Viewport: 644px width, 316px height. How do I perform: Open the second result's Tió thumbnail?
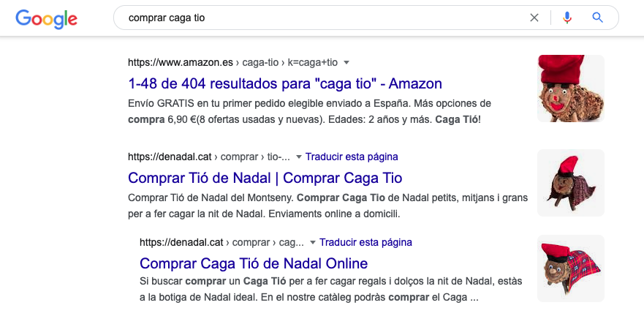[570, 183]
